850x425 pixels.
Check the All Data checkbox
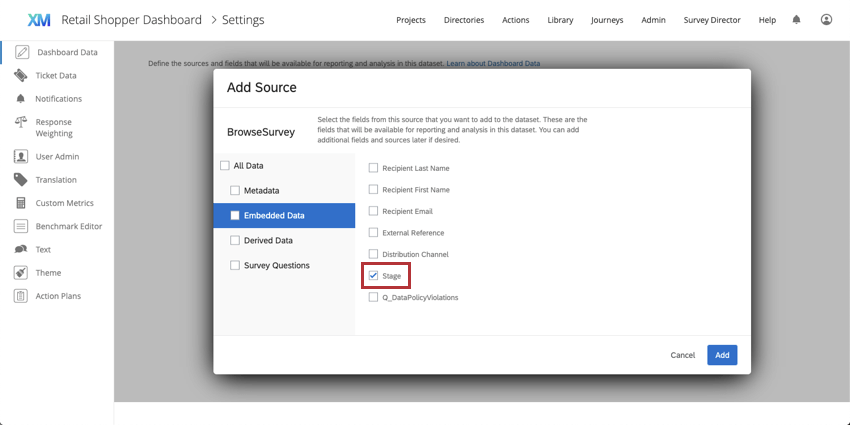point(225,166)
